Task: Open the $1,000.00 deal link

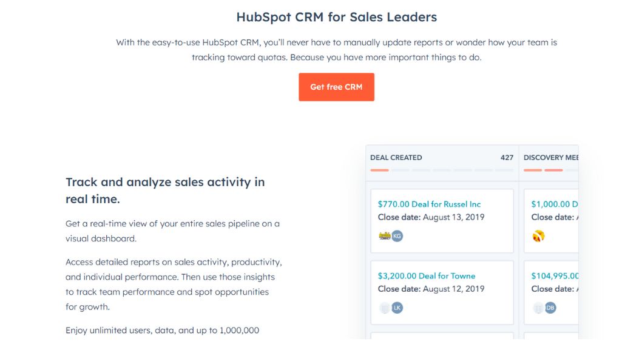Action: (x=555, y=204)
